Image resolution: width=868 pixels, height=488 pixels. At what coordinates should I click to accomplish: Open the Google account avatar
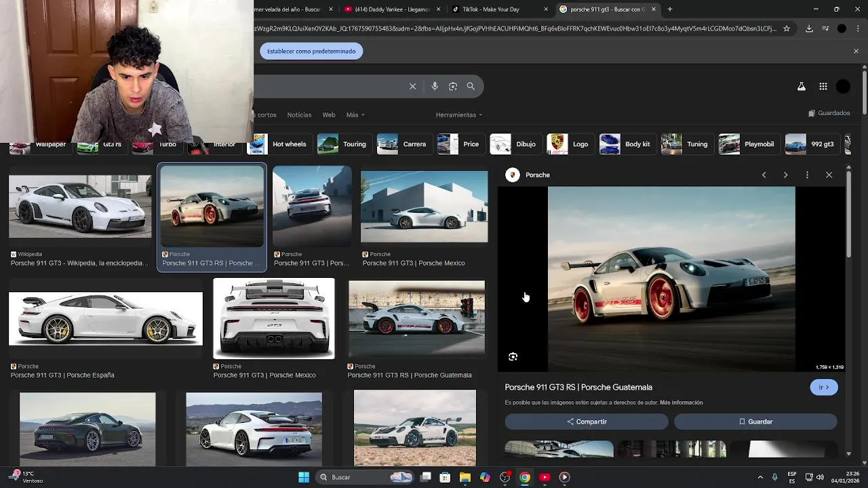tap(843, 86)
